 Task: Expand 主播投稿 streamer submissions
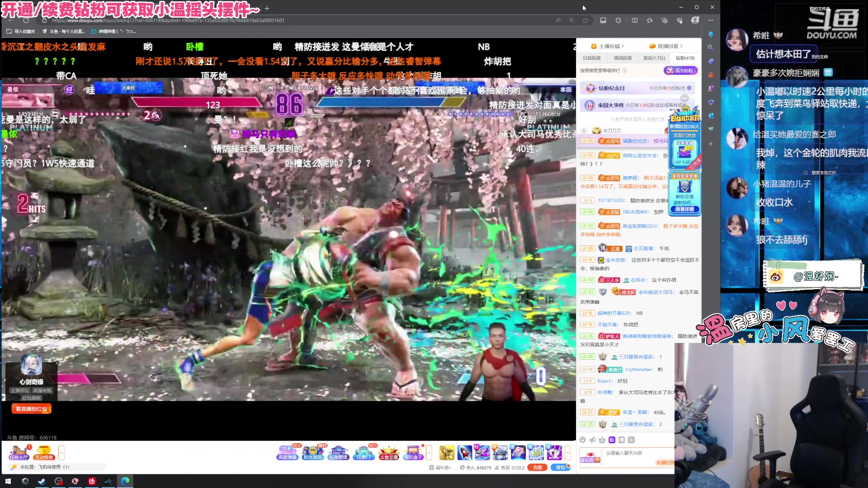608,46
